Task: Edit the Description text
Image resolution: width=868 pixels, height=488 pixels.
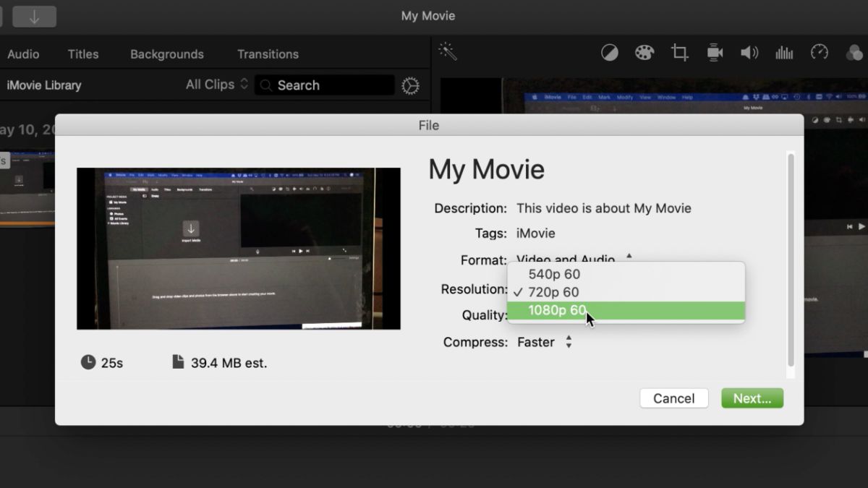Action: pyautogui.click(x=604, y=208)
